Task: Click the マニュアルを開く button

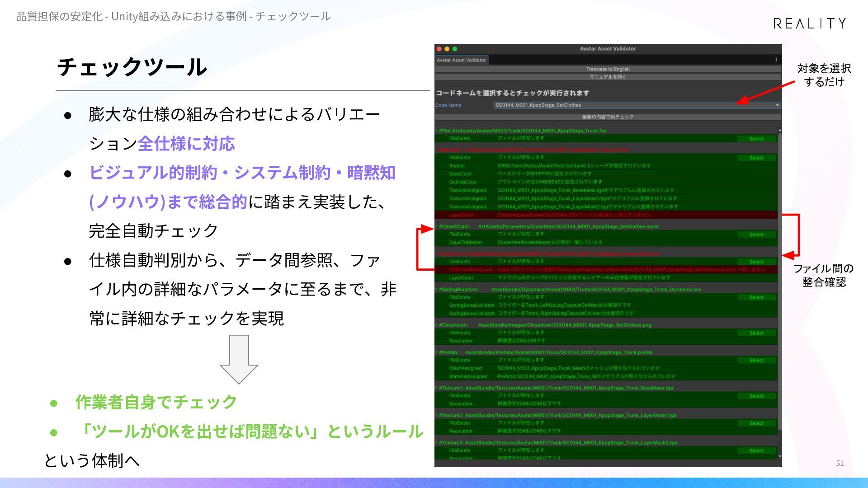Action: pos(608,77)
